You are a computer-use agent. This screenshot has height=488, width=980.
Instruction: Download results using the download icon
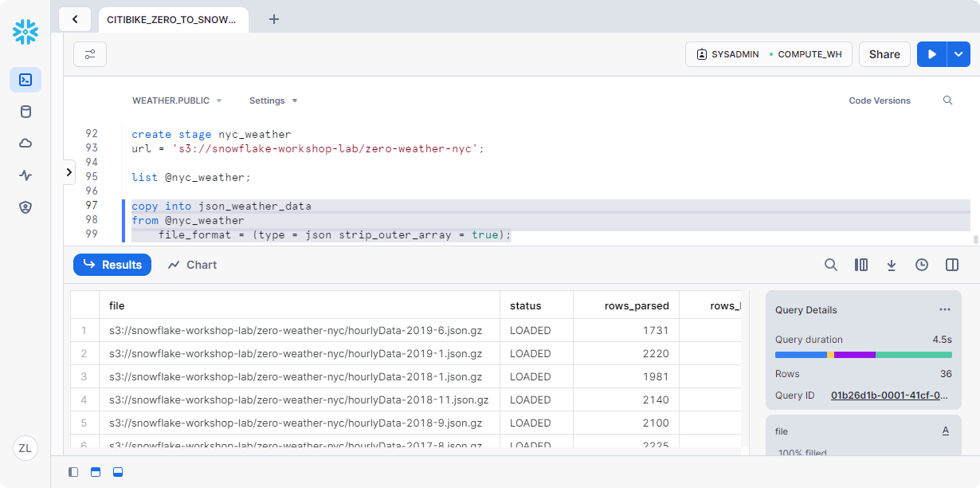[x=892, y=265]
